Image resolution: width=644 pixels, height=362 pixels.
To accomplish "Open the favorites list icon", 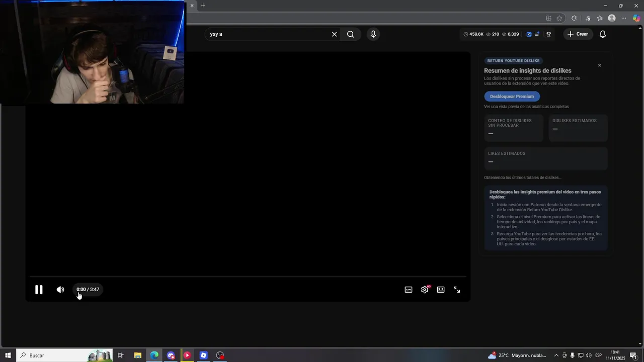I will click(600, 18).
